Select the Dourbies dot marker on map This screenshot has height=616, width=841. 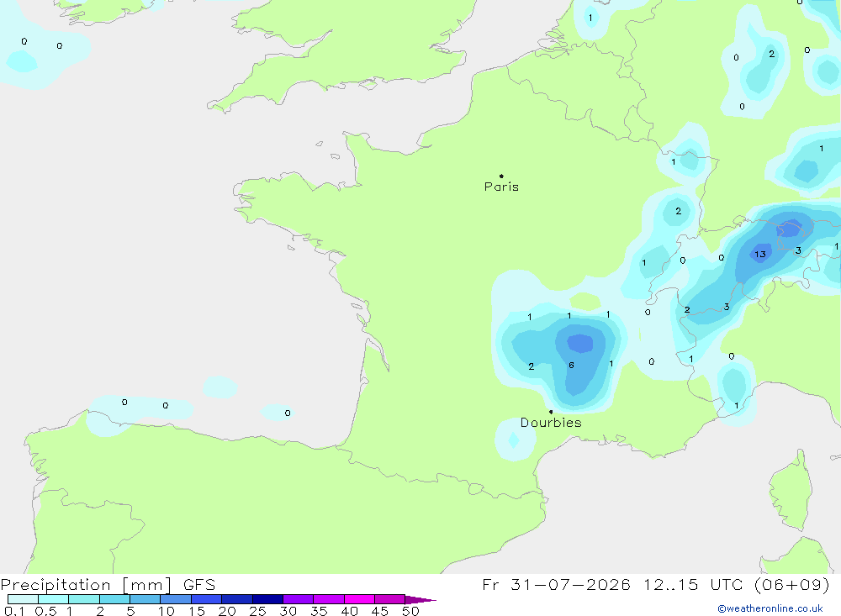(x=551, y=412)
